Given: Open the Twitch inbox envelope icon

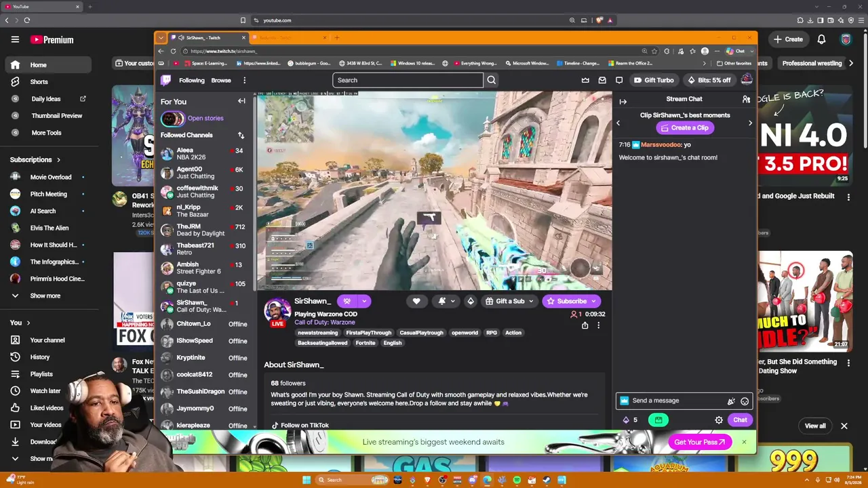Looking at the screenshot, I should pyautogui.click(x=602, y=80).
